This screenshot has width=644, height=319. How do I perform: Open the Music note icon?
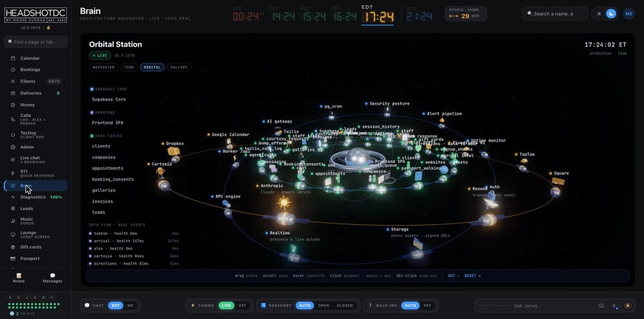point(13,221)
